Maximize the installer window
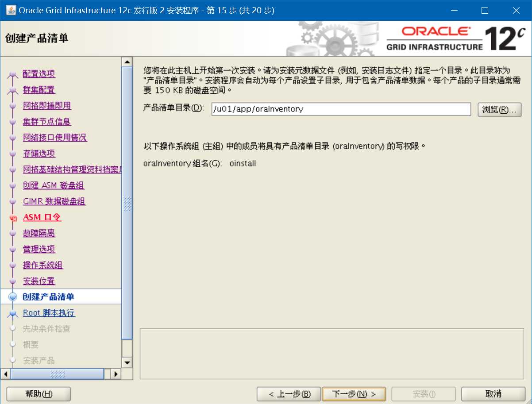This screenshot has width=532, height=404. click(485, 10)
